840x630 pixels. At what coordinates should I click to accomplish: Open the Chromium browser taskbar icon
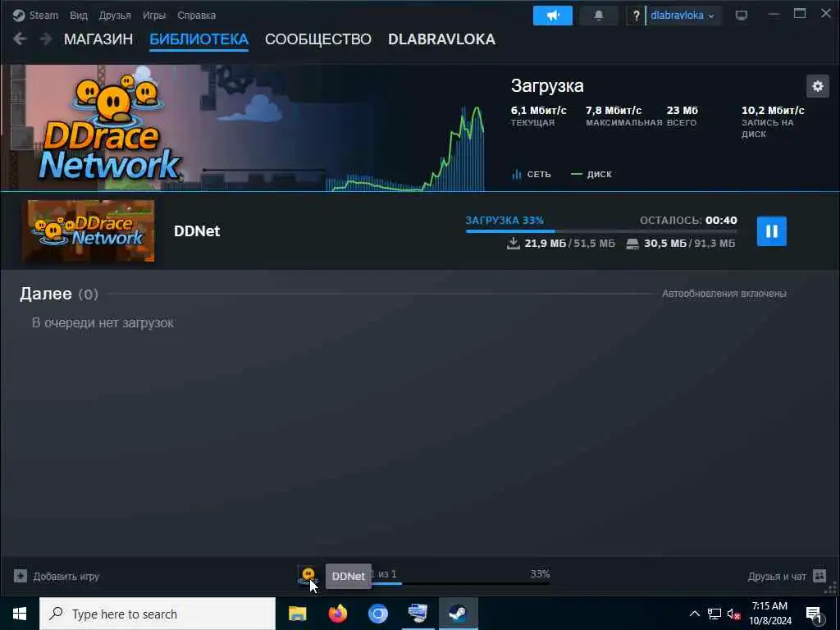[377, 614]
